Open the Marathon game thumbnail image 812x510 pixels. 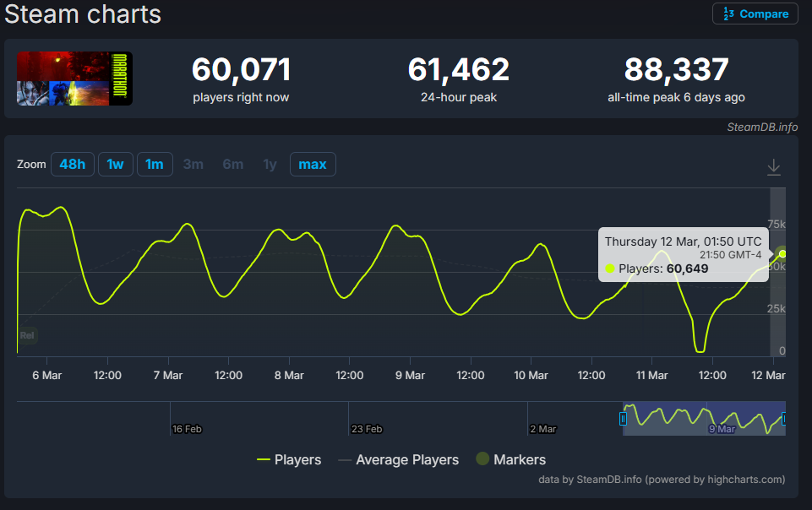click(x=74, y=79)
